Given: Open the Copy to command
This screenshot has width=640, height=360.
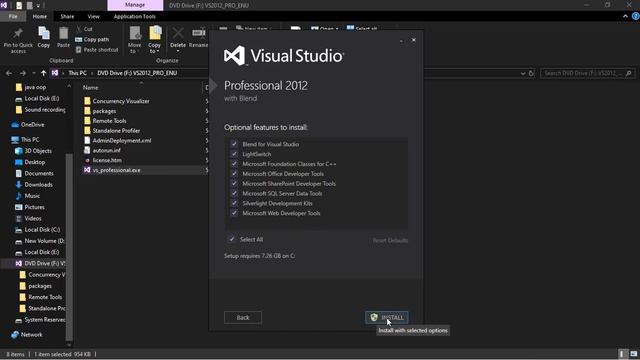Looking at the screenshot, I should pos(154,40).
